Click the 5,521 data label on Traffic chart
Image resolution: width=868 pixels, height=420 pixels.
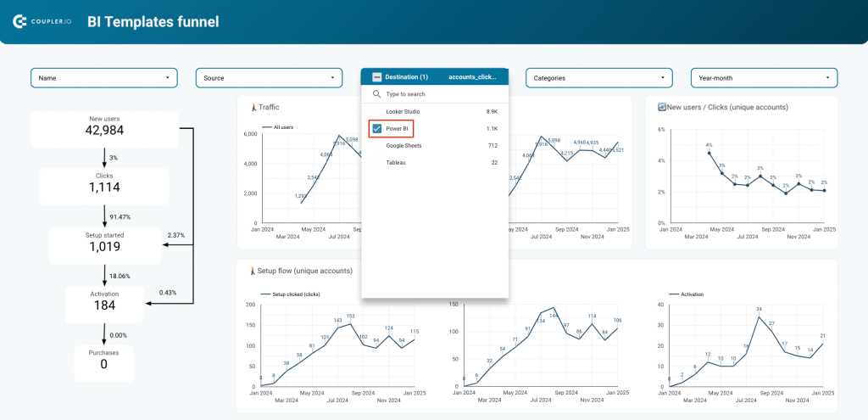pos(618,150)
